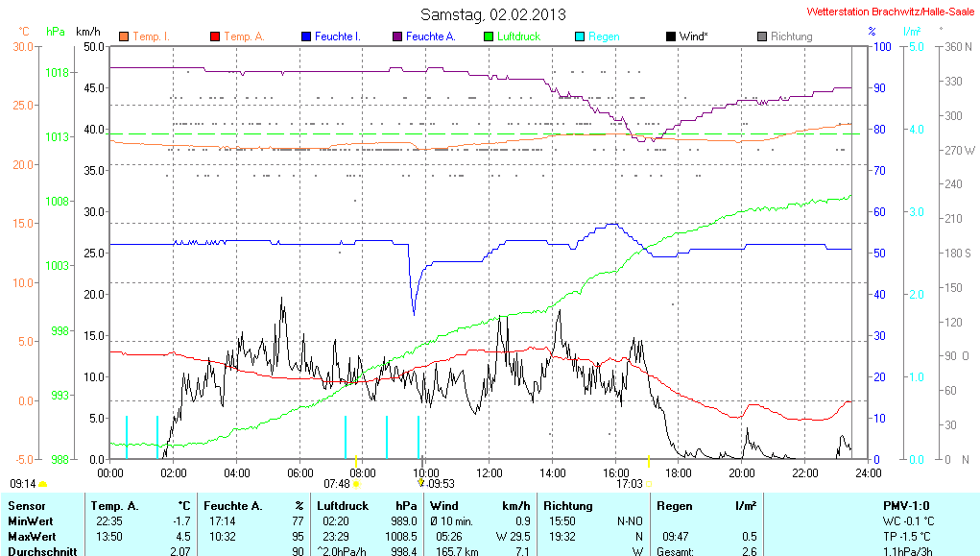Click the hPa axis unit label

(56, 31)
